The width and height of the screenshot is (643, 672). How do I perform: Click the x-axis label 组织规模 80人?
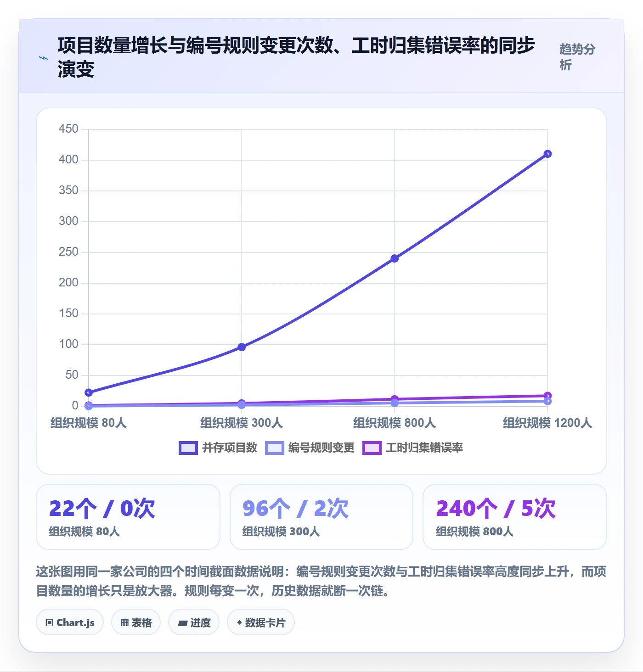pyautogui.click(x=89, y=423)
